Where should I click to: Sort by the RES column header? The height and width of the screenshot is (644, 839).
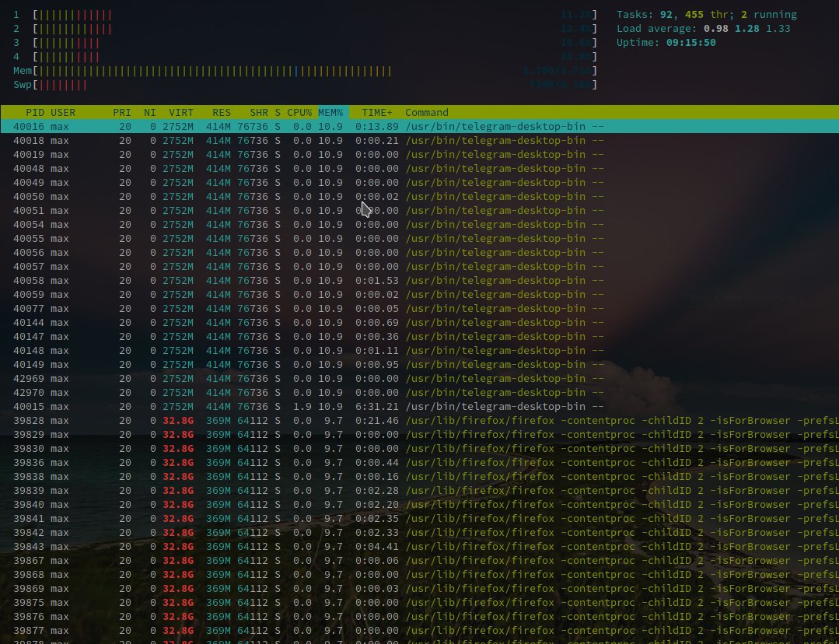click(x=222, y=113)
